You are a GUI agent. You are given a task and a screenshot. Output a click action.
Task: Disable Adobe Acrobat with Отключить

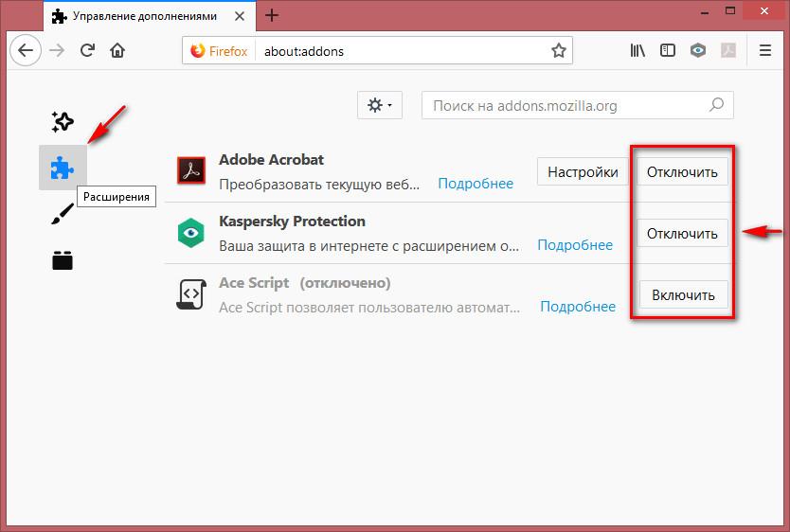(x=682, y=171)
